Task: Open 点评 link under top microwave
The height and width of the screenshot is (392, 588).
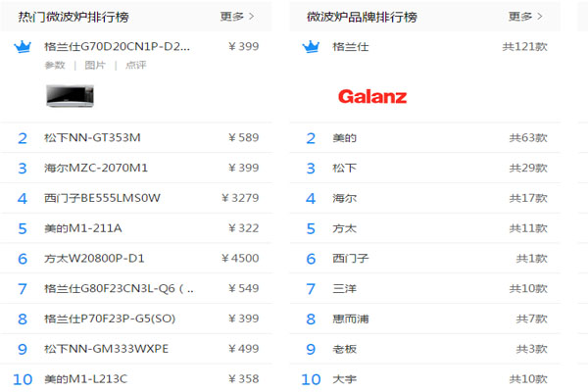Action: (136, 66)
